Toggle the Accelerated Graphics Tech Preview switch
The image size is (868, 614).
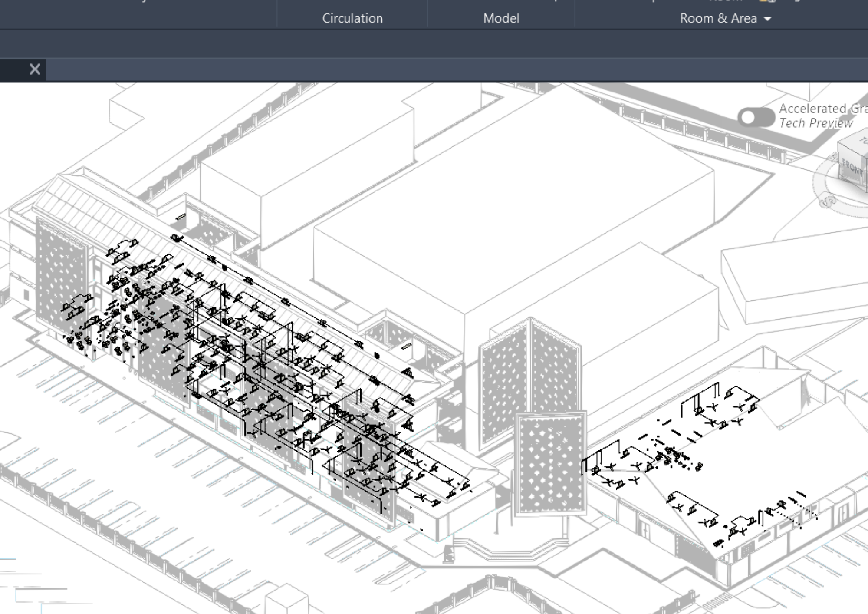(x=756, y=117)
